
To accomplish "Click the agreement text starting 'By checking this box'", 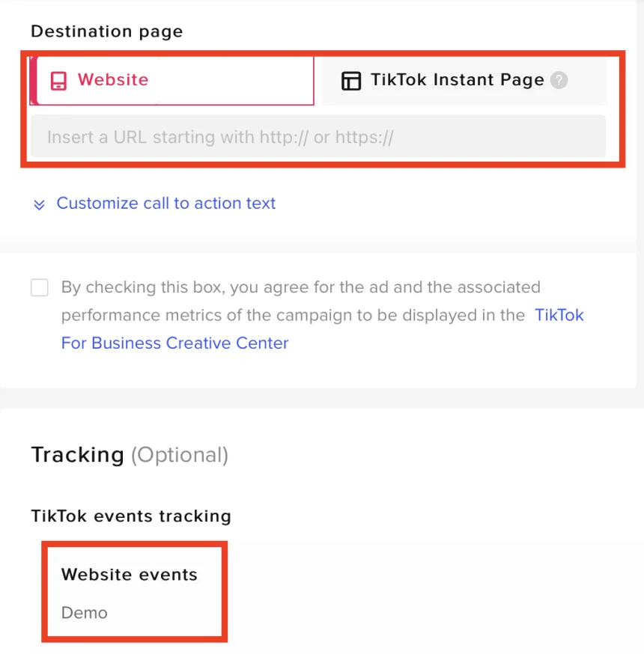I will coord(300,288).
